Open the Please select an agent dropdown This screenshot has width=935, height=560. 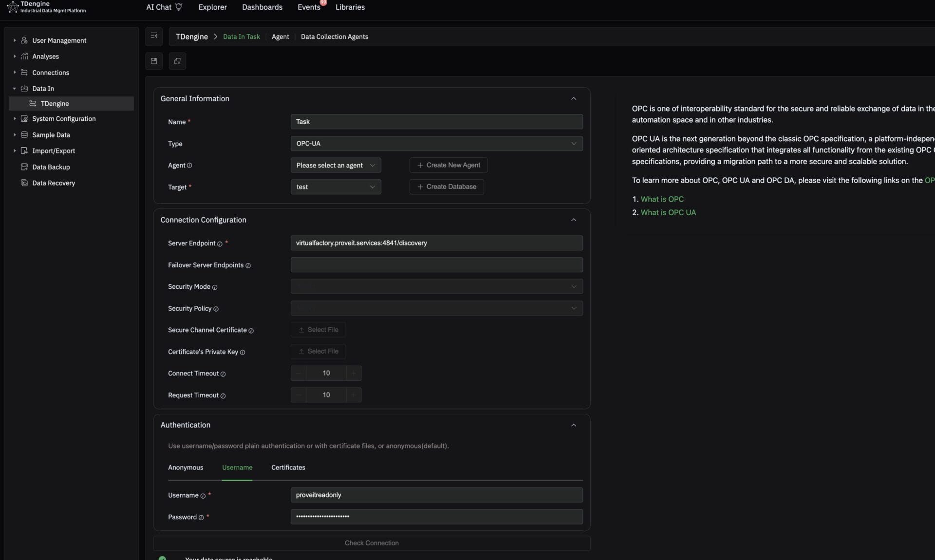(336, 166)
